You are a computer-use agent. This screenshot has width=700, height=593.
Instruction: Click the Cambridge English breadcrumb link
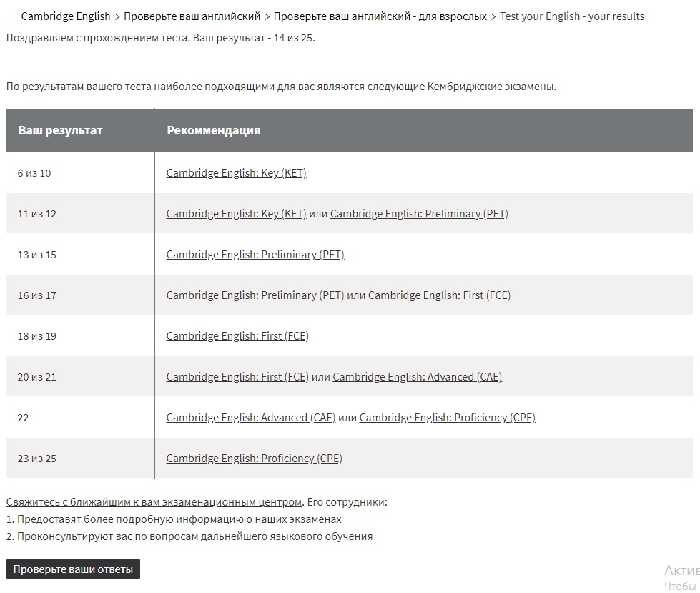click(x=66, y=16)
